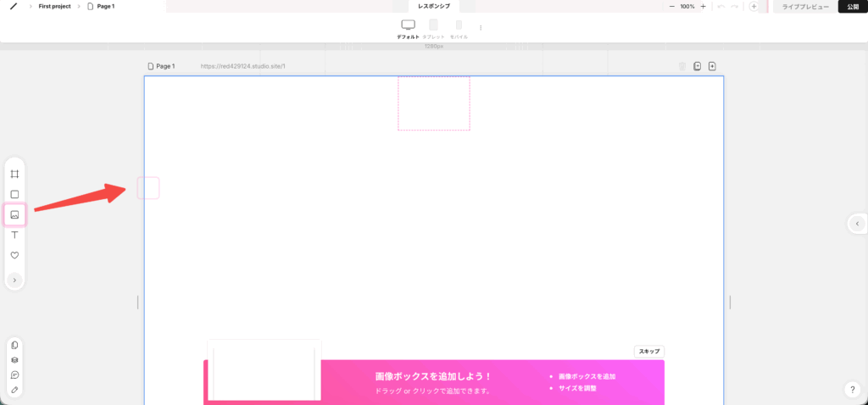The width and height of the screenshot is (868, 405).
Task: Switch to the デフォルト desktop breakpoint
Action: point(408,29)
